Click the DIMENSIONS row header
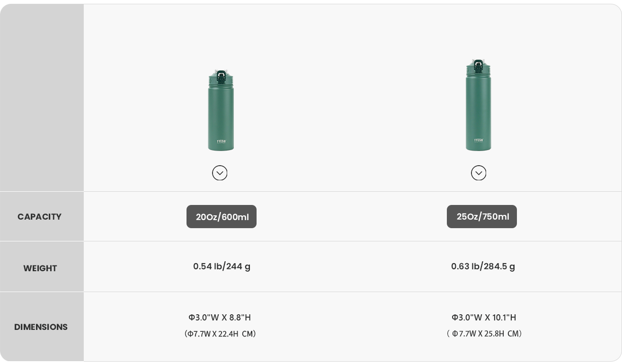622x364 pixels. [41, 327]
